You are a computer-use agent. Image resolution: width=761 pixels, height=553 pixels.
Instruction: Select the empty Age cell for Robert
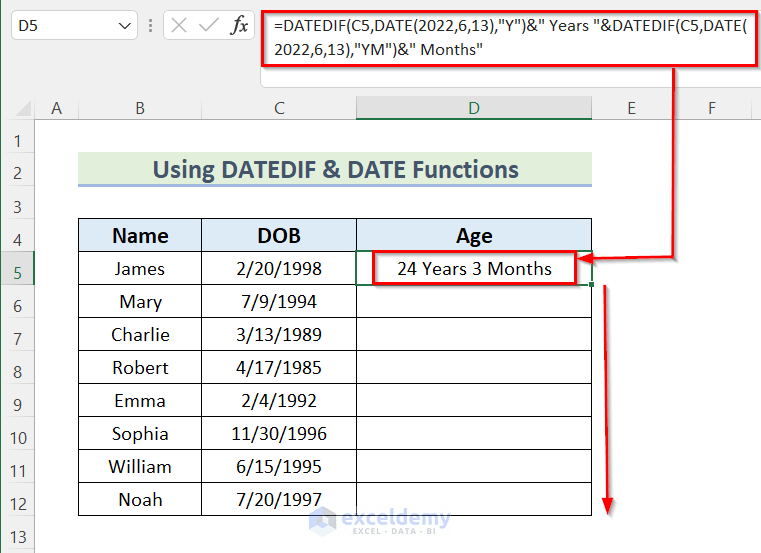(474, 368)
